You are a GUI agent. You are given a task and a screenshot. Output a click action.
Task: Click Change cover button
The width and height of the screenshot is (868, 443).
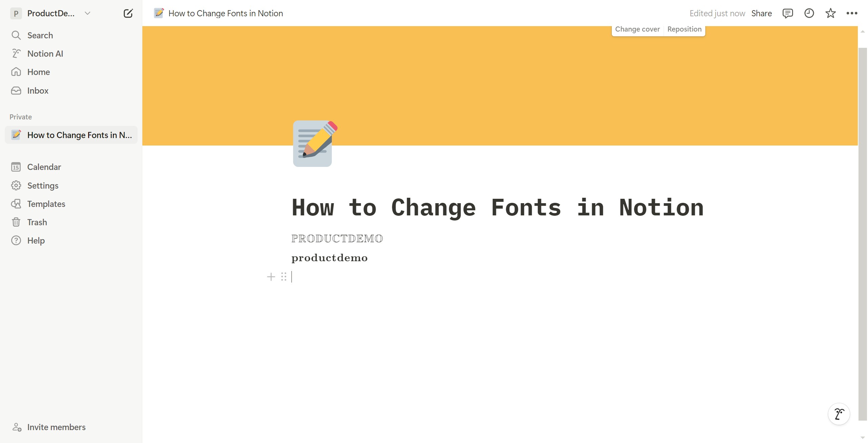click(x=638, y=29)
